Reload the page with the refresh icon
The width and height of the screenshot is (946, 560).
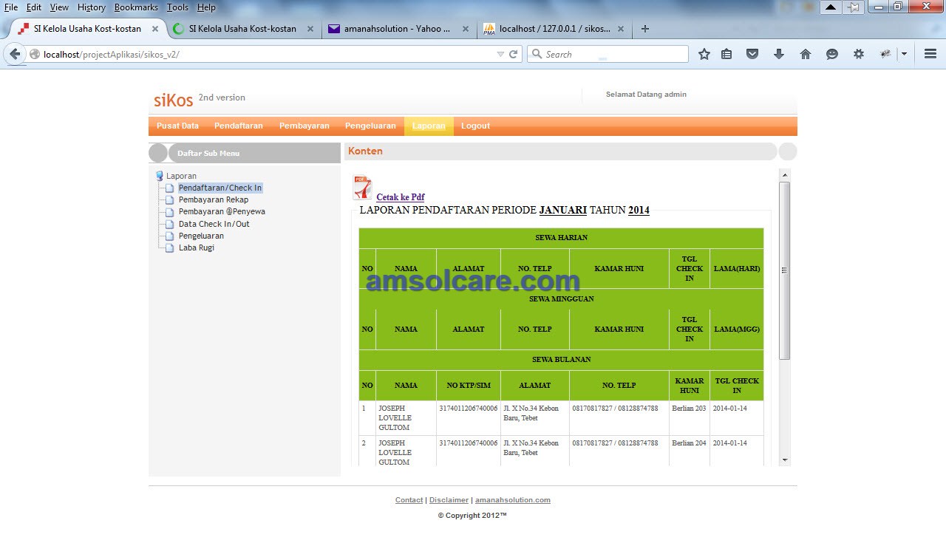click(x=513, y=54)
